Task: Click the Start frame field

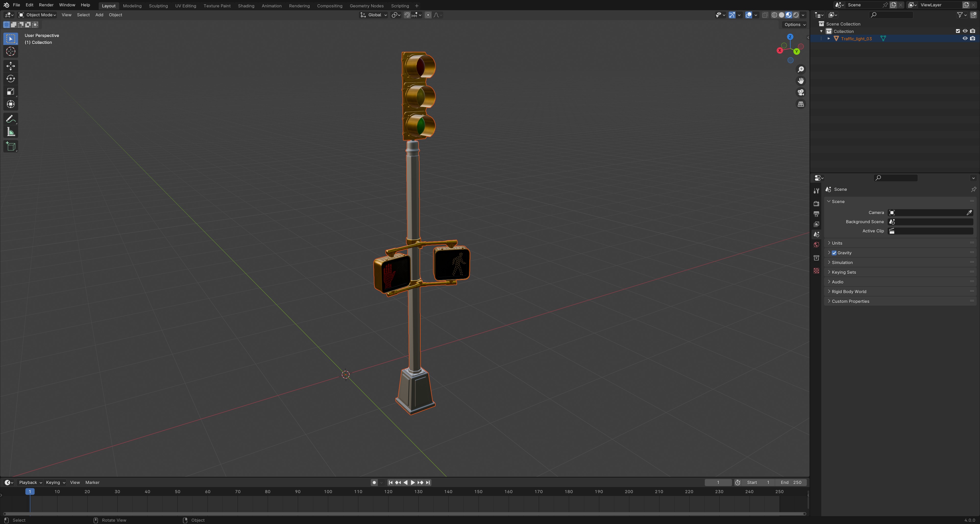Action: 758,483
